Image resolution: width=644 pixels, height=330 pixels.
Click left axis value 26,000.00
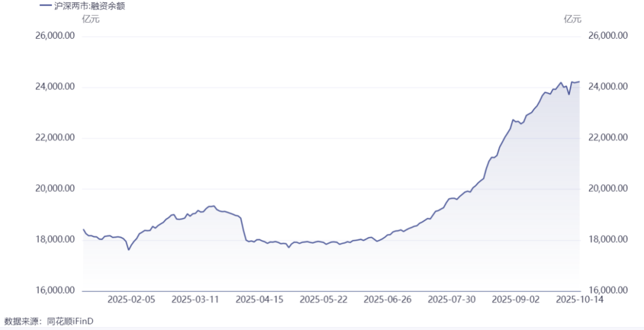coord(55,36)
